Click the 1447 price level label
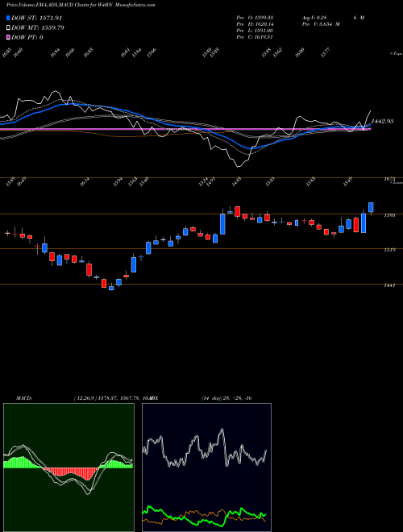 tap(389, 285)
